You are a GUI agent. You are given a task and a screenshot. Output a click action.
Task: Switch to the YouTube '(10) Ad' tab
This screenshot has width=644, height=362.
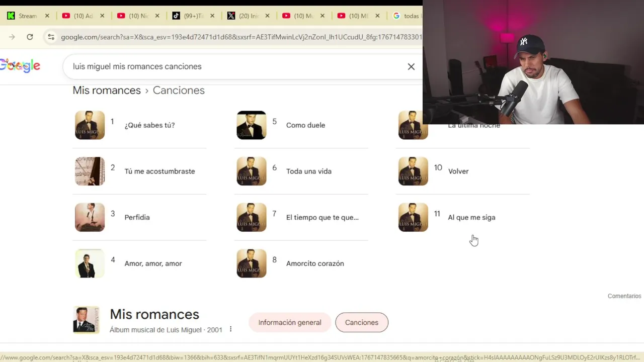click(83, 16)
